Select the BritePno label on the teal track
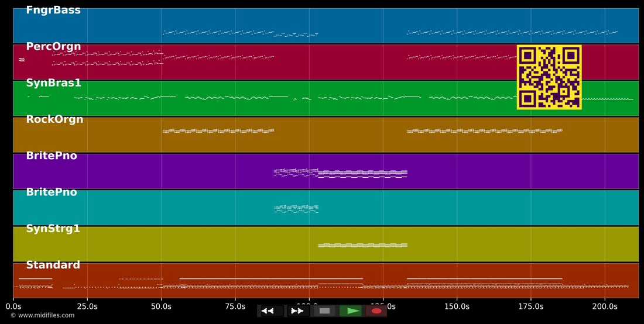 (x=52, y=192)
